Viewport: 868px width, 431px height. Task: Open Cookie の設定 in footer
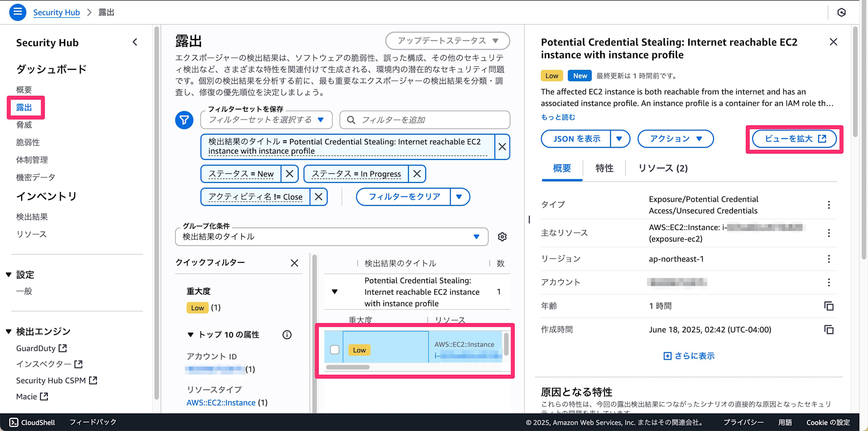point(828,422)
